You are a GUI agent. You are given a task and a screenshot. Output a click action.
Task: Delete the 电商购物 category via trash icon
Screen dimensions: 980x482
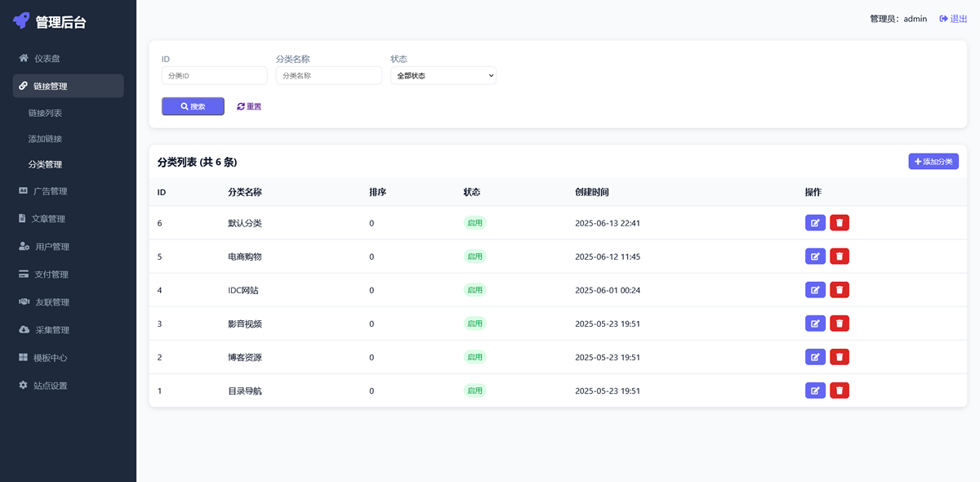[840, 257]
